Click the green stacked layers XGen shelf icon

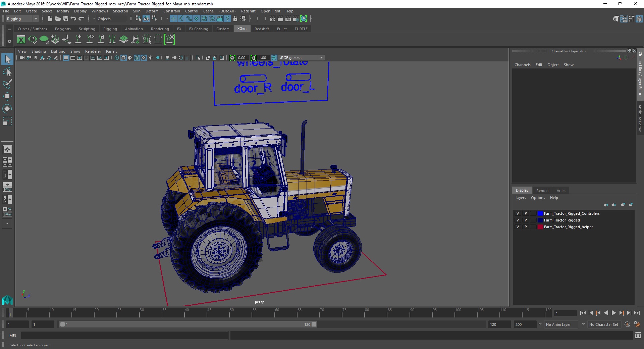124,40
